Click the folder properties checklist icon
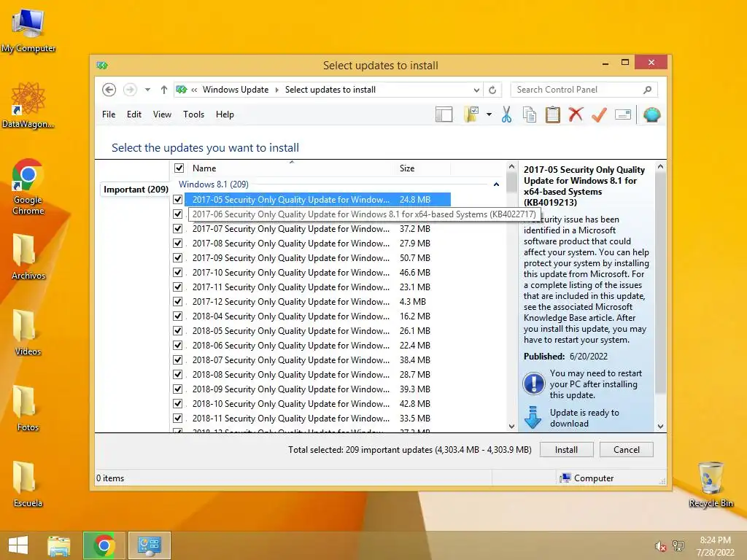Image resolution: width=747 pixels, height=560 pixels. click(471, 114)
